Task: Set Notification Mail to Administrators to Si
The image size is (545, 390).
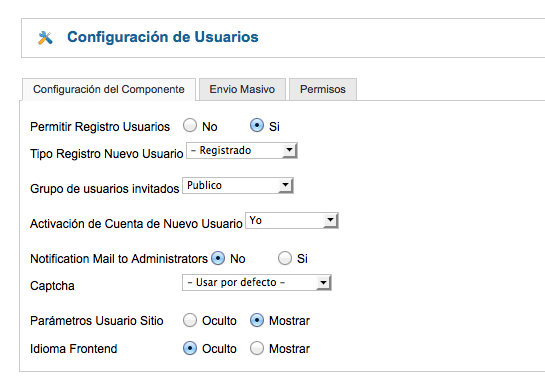Action: (285, 258)
